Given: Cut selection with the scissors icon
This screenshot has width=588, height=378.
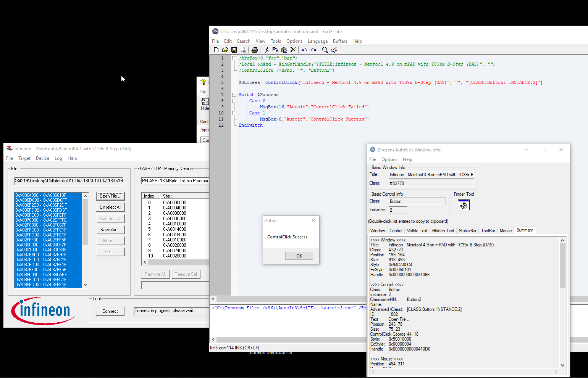Looking at the screenshot, I should point(267,50).
